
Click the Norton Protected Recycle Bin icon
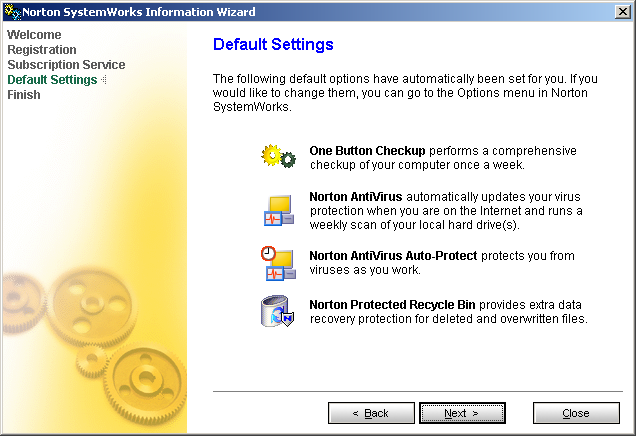277,311
